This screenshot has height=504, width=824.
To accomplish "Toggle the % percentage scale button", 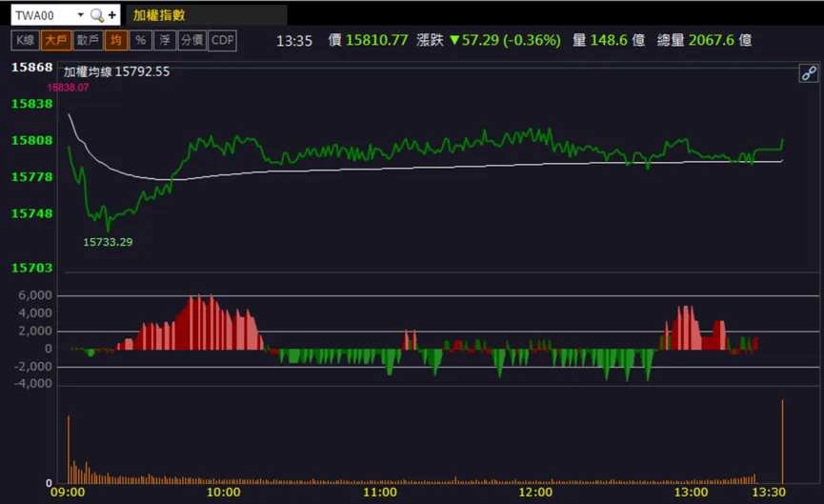I will pos(140,40).
